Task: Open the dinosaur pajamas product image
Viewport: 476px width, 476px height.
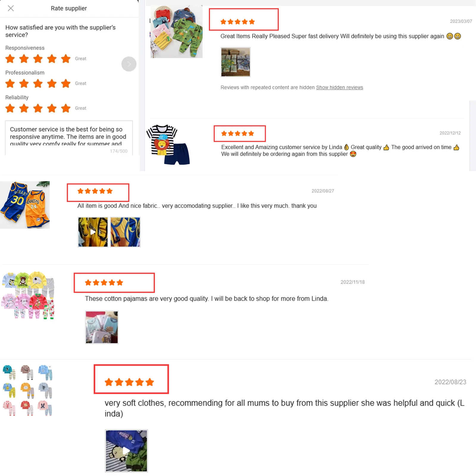Action: 176,32
